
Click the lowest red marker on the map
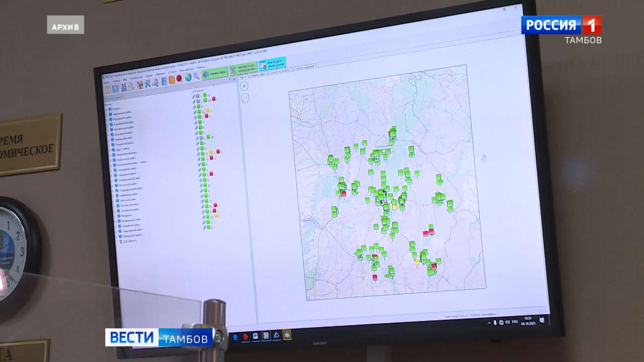click(374, 277)
